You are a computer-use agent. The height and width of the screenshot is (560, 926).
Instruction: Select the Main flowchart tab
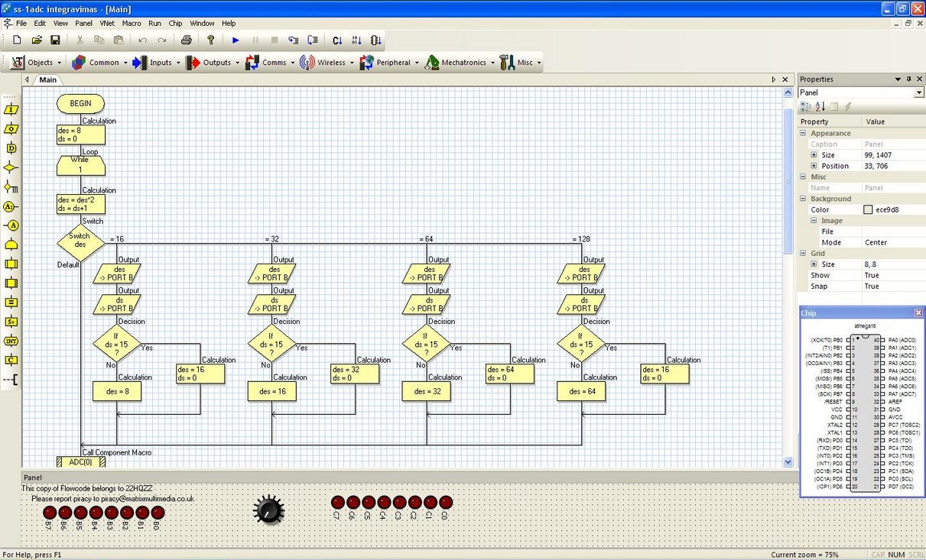click(47, 79)
